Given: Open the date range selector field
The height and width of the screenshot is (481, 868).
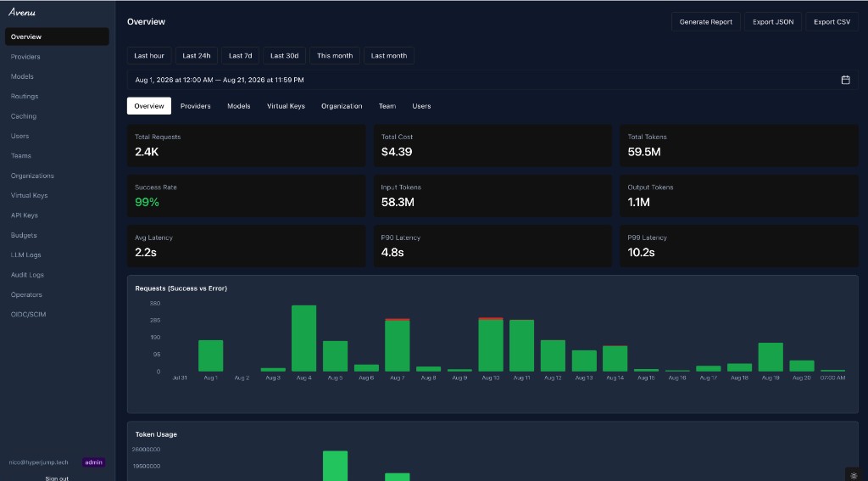Looking at the screenshot, I should [x=492, y=80].
